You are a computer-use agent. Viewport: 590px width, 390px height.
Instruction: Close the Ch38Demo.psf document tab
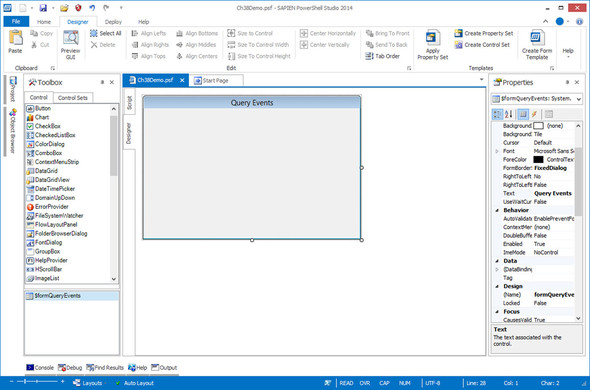coord(182,80)
